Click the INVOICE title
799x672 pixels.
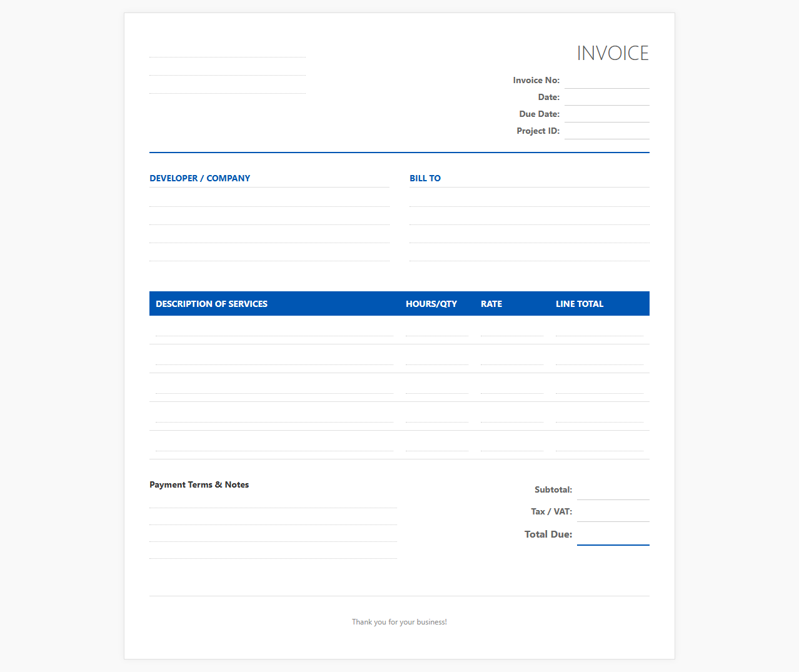click(x=613, y=53)
